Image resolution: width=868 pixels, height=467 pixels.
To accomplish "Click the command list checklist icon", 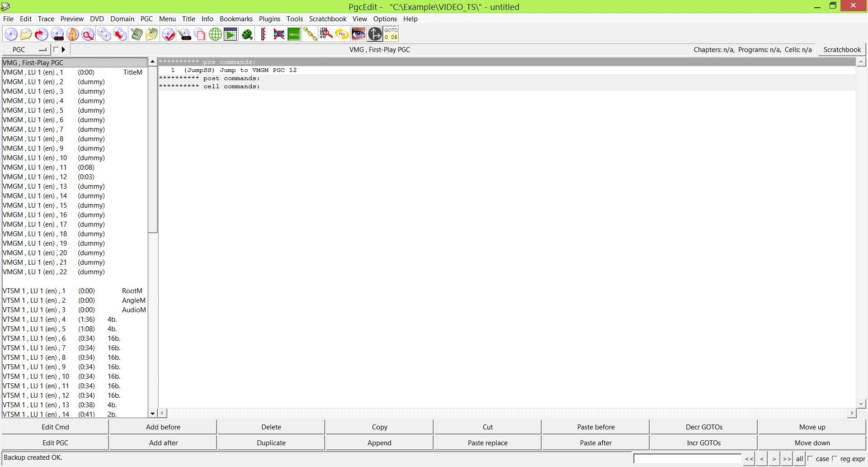I will 263,34.
